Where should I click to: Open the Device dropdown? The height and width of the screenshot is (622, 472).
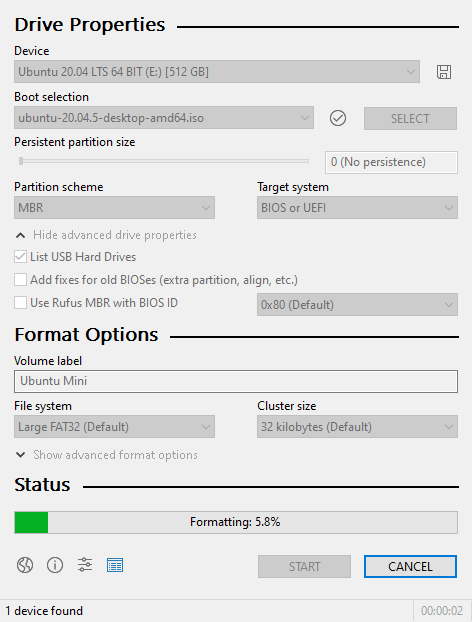point(217,72)
